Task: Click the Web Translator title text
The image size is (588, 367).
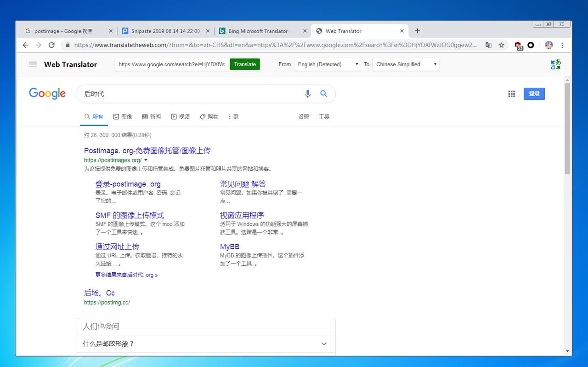Action: [70, 64]
